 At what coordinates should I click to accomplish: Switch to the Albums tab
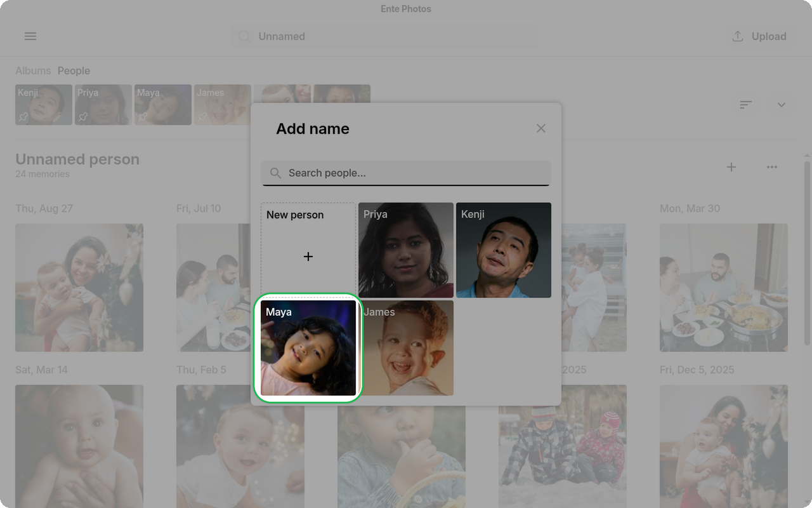[x=33, y=70]
